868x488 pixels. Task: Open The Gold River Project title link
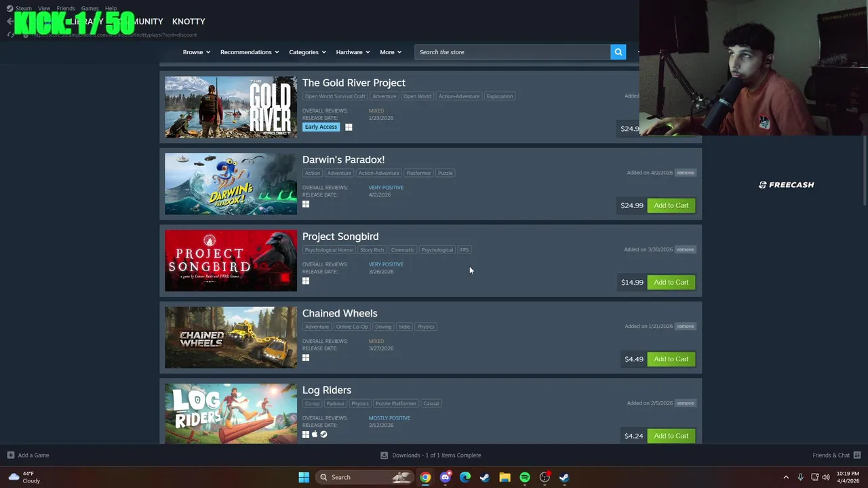click(x=354, y=83)
